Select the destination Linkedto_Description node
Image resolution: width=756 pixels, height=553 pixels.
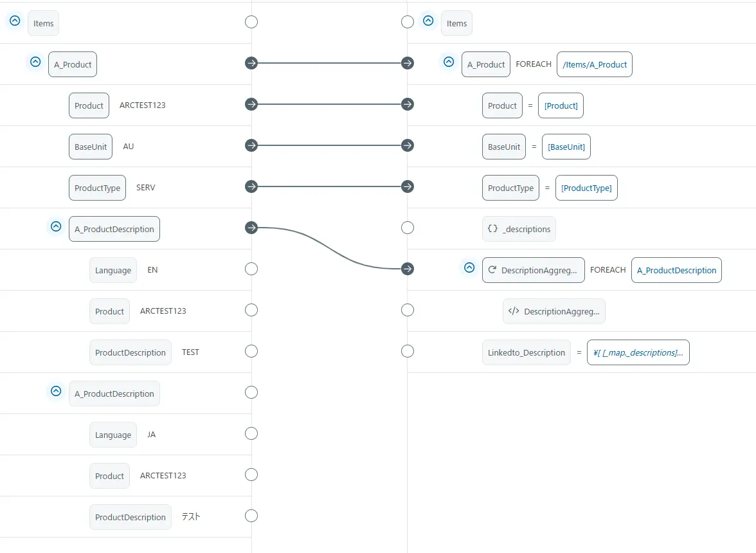526,352
